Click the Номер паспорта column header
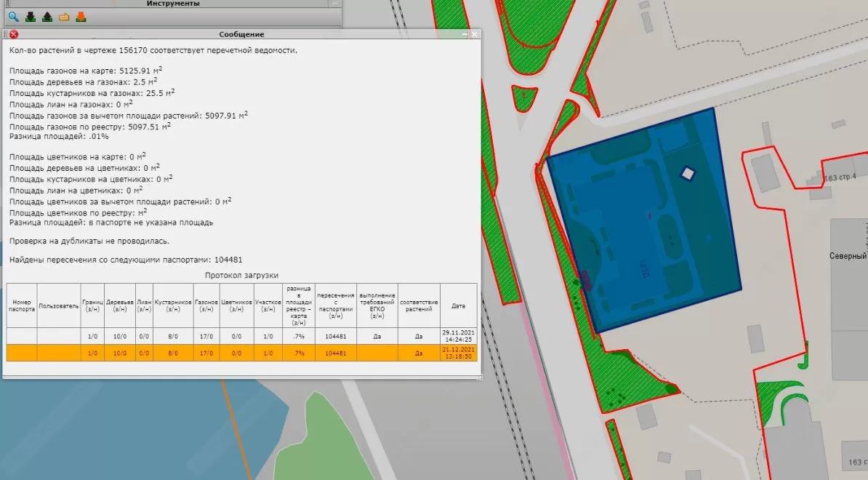 pyautogui.click(x=22, y=305)
